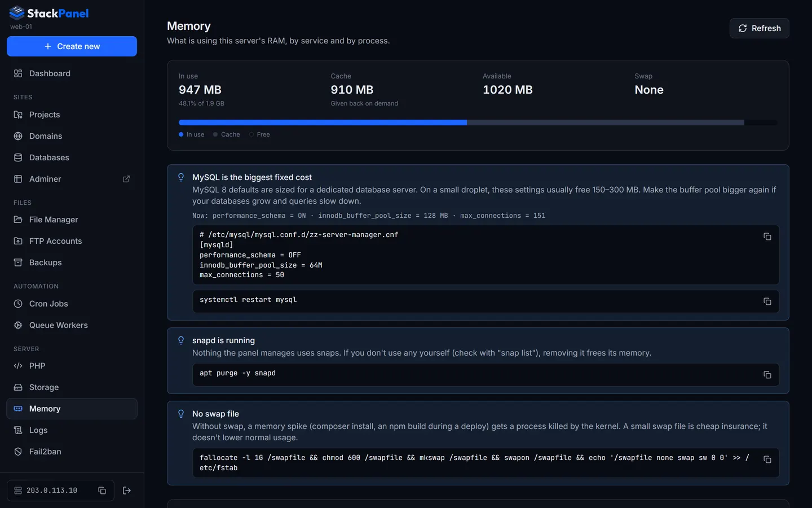The image size is (812, 508).
Task: Open the Backups section
Action: pyautogui.click(x=72, y=262)
